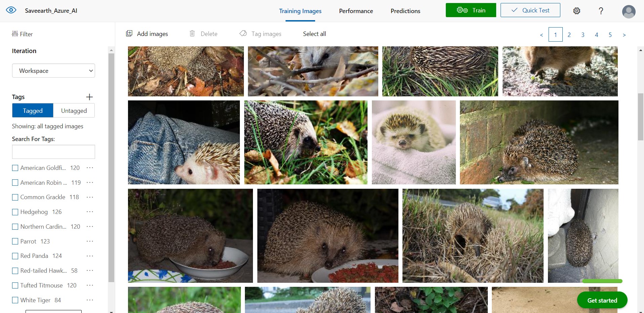Switch to Predictions tab
The image size is (644, 313).
405,11
